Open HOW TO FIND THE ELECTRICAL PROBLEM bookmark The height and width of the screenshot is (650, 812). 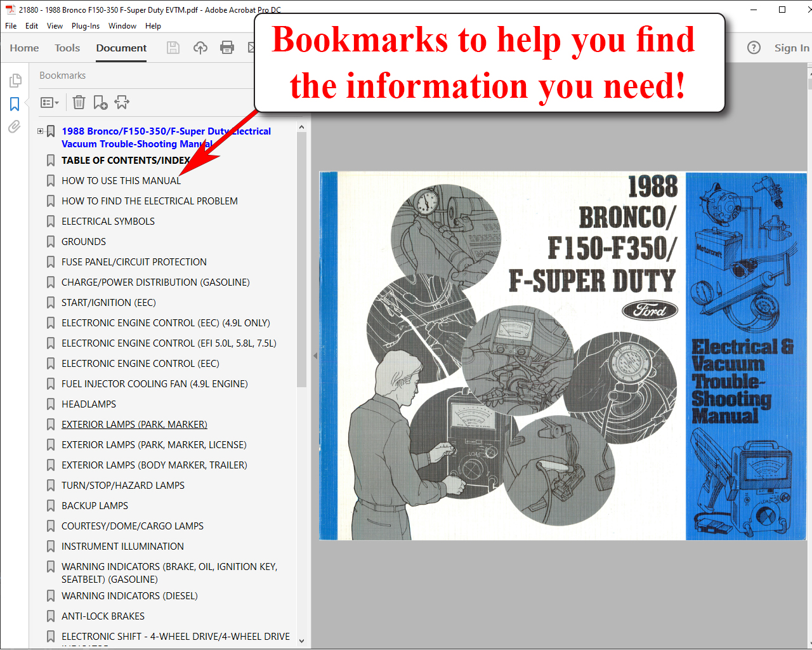tap(150, 201)
